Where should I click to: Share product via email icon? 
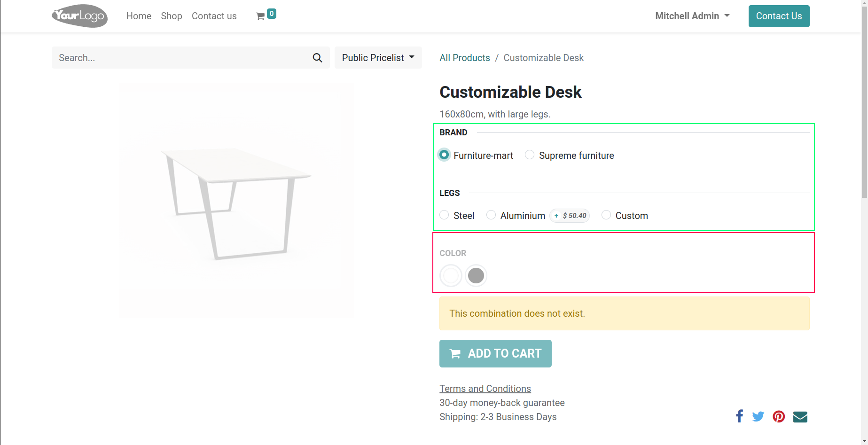coord(800,417)
